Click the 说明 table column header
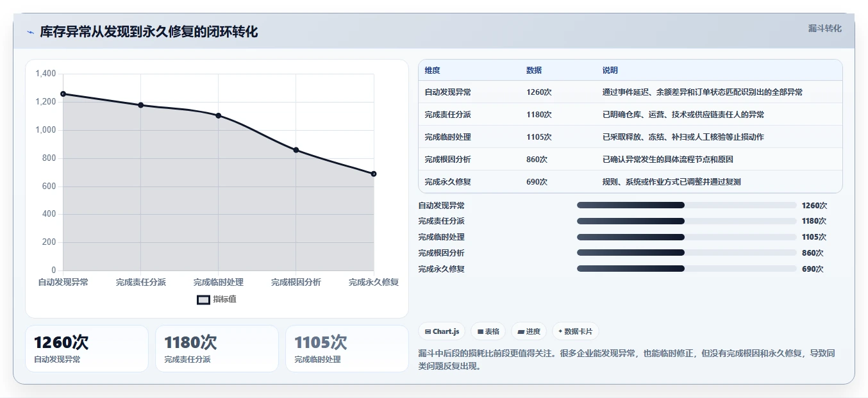The image size is (868, 398). (x=610, y=70)
